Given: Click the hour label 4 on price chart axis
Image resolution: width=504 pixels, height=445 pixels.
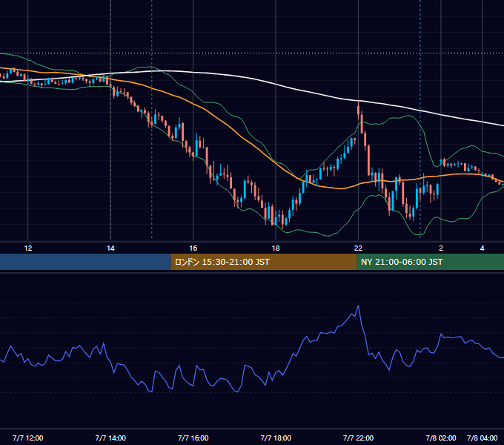Looking at the screenshot, I should click(482, 248).
